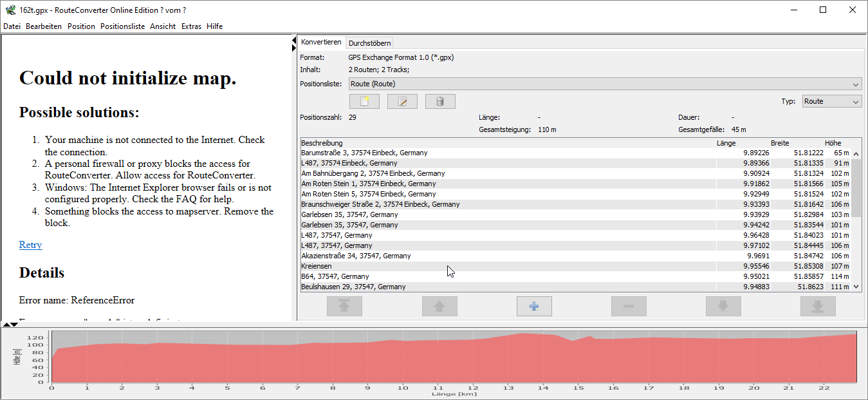Select row Am Bahnübergang 2, 37574 Einbeck
The image size is (868, 400).
(x=576, y=173)
